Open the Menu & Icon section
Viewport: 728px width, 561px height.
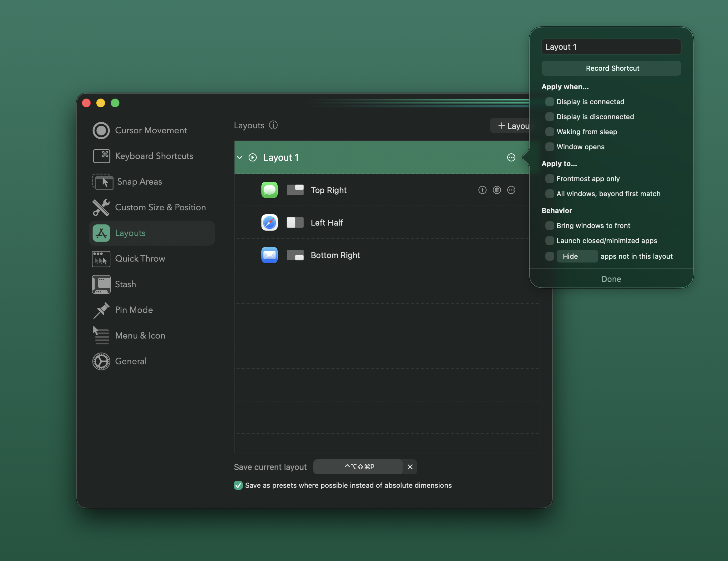152,335
